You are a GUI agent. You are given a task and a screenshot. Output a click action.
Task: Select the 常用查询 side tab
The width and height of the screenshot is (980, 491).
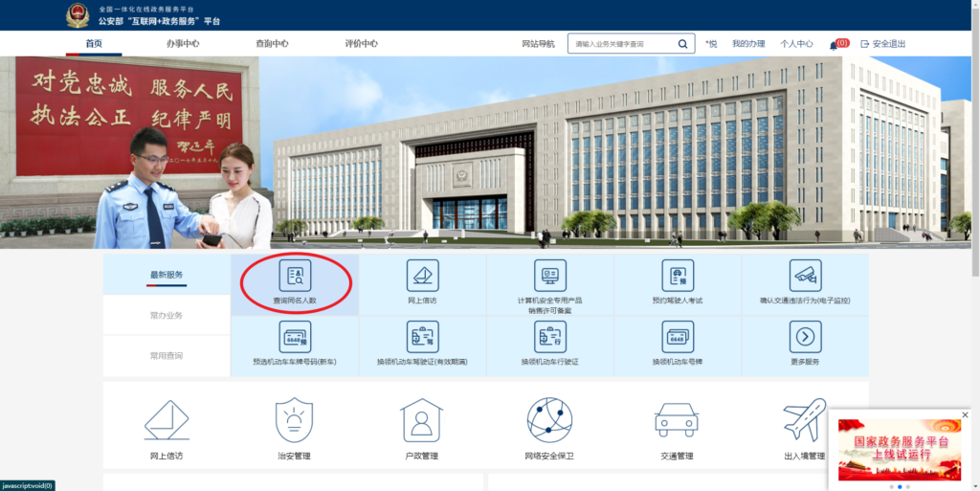167,355
